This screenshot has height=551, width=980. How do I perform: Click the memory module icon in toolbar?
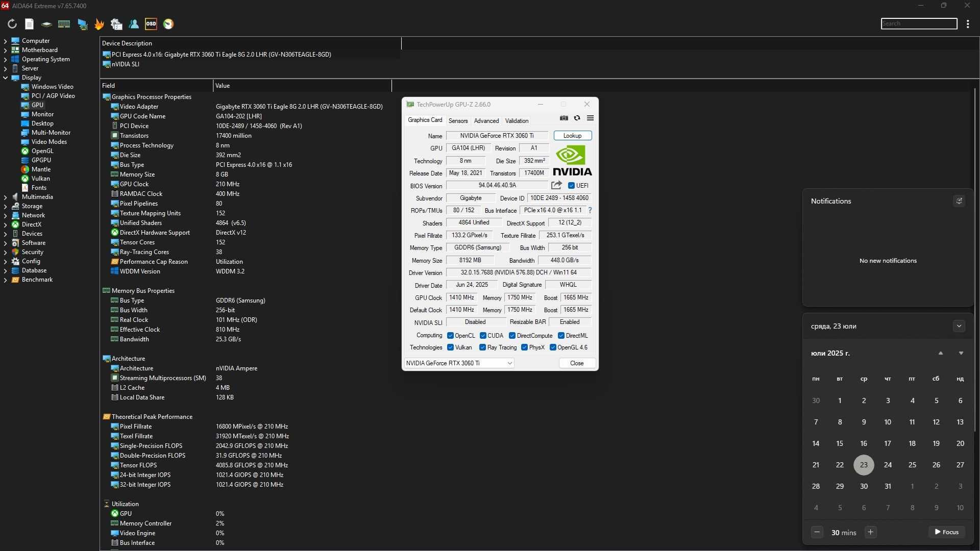tap(64, 24)
